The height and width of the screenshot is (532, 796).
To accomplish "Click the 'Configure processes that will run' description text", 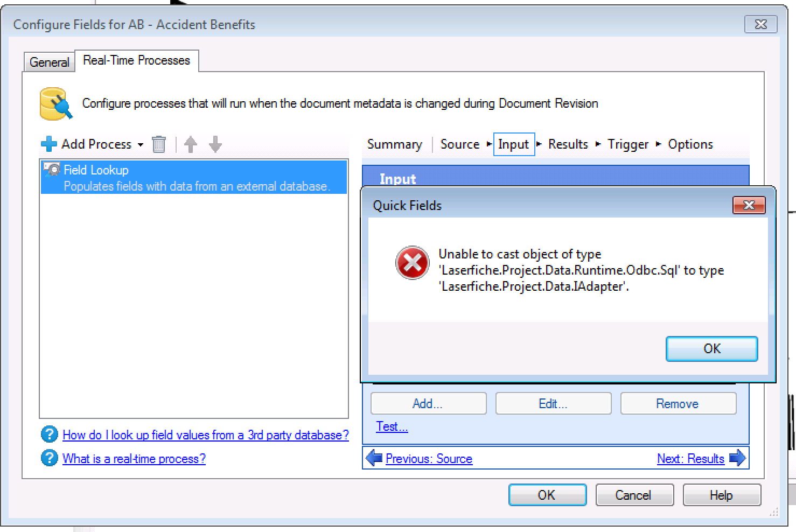I will 340,103.
